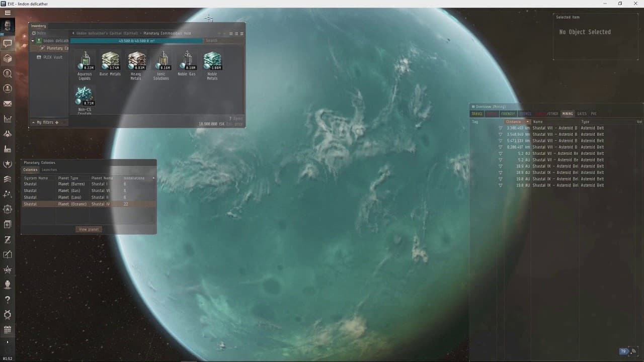Select the Noble Gas item
This screenshot has height=362, width=644.
pos(187,64)
